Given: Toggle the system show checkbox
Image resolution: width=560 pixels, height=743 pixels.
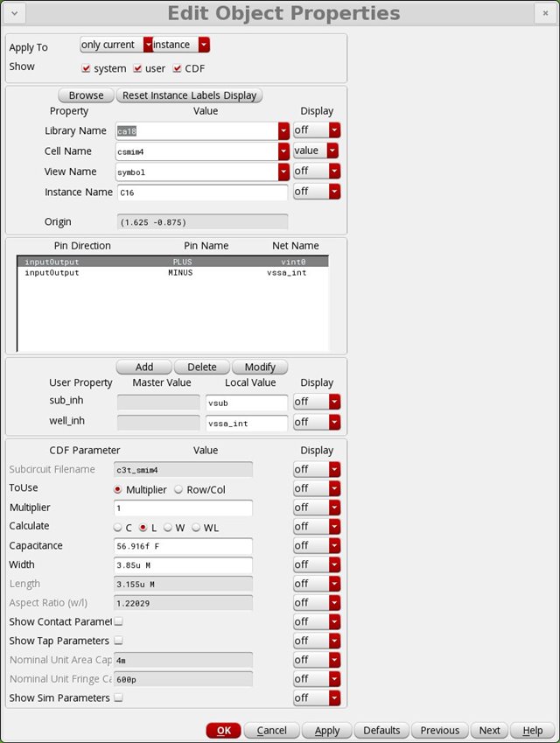Looking at the screenshot, I should [x=86, y=68].
